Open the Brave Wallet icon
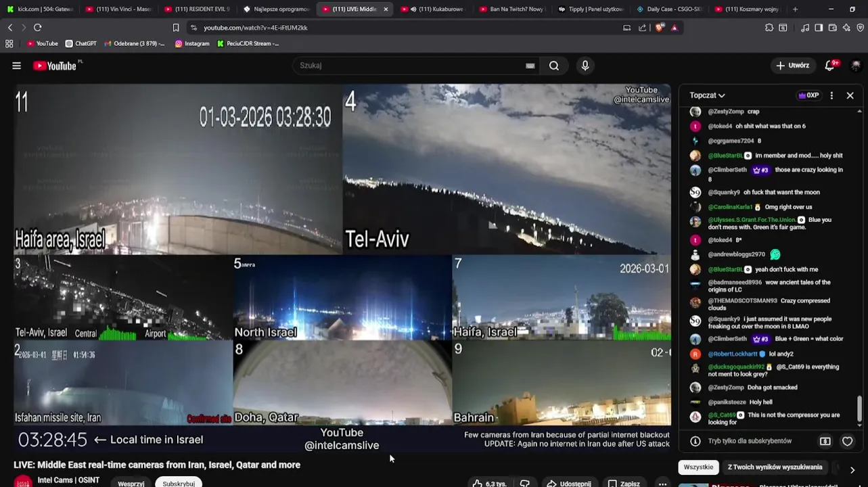The image size is (868, 487). click(x=833, y=28)
